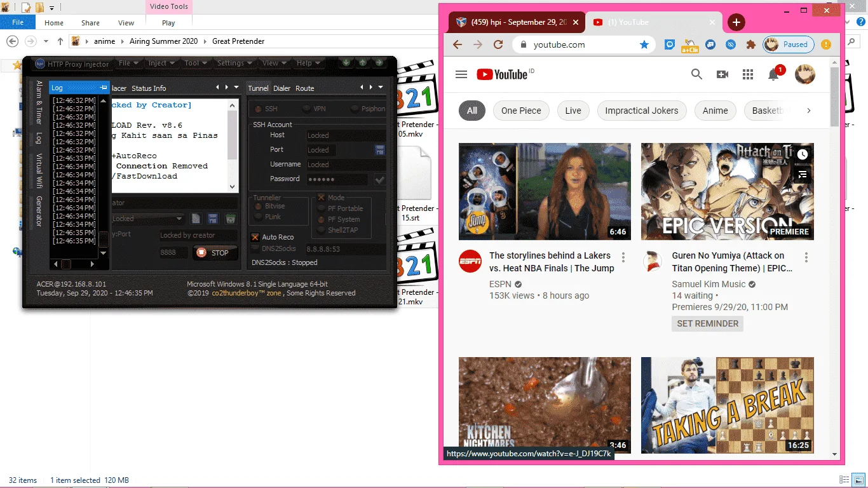
Task: Switch to the Dialer tab
Action: (x=281, y=88)
